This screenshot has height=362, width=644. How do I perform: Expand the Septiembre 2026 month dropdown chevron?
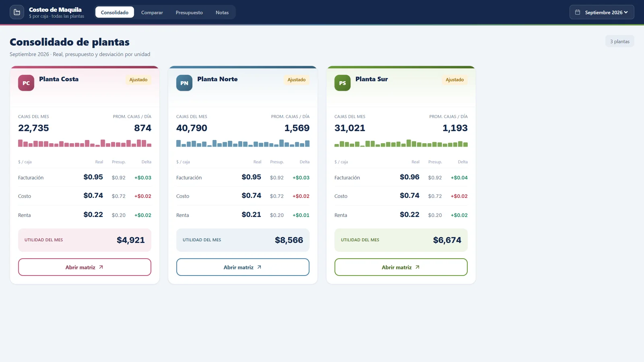[x=626, y=12]
